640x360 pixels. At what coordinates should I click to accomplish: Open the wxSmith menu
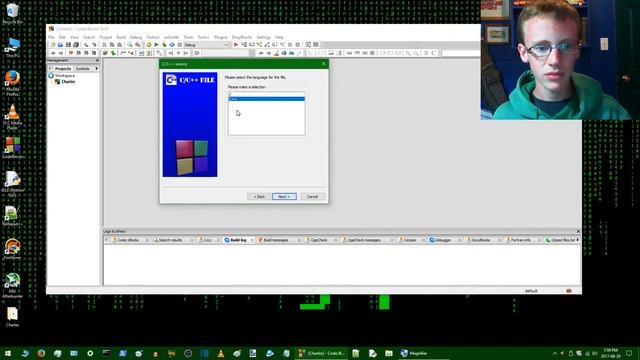point(171,37)
